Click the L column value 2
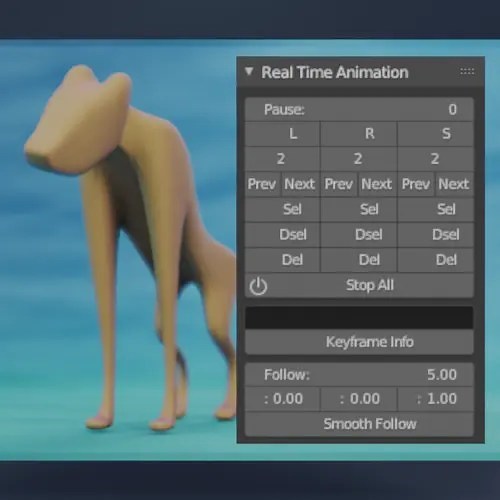Image resolution: width=500 pixels, height=500 pixels. (x=282, y=159)
